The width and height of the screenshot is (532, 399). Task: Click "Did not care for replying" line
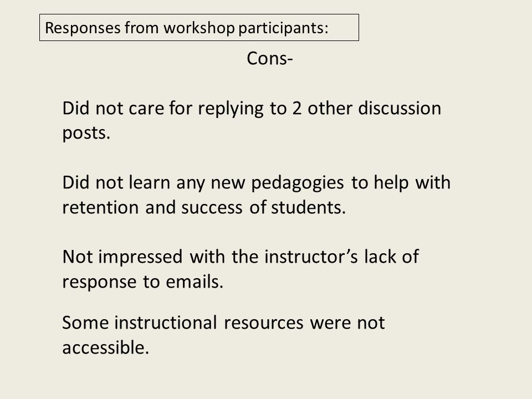tap(252, 109)
